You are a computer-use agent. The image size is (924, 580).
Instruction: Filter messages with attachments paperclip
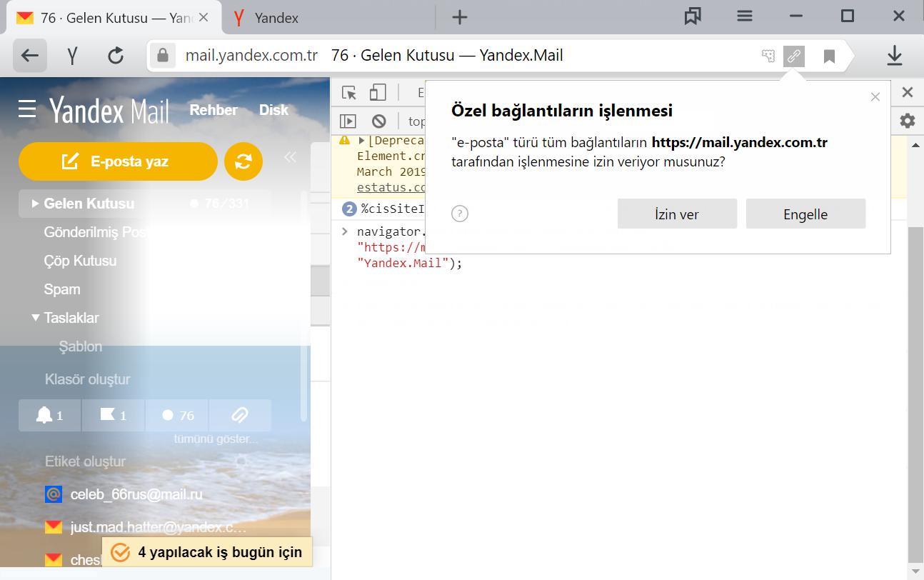pyautogui.click(x=240, y=415)
